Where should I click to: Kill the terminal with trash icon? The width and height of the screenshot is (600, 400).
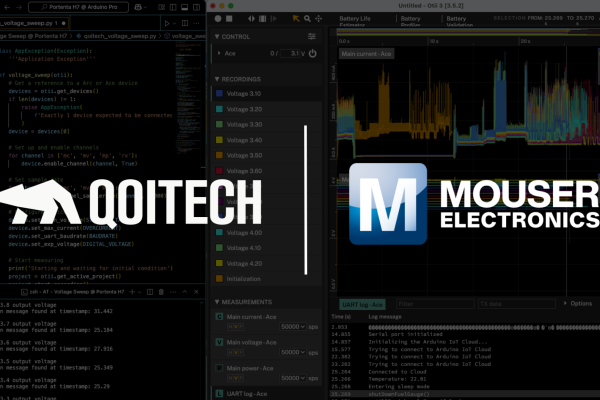(x=161, y=292)
